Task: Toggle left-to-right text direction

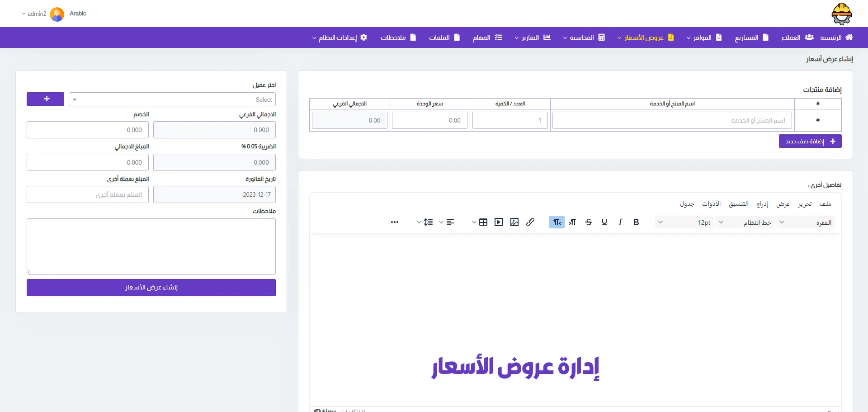Action: click(573, 222)
